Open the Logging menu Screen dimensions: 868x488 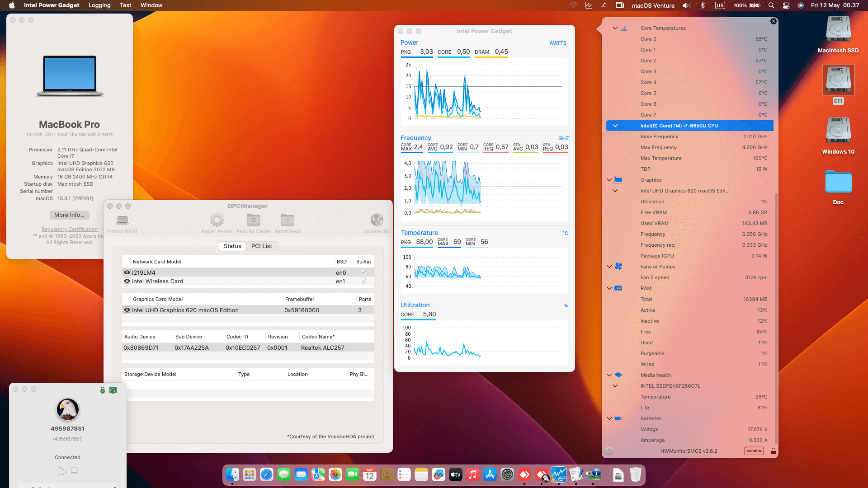point(99,5)
